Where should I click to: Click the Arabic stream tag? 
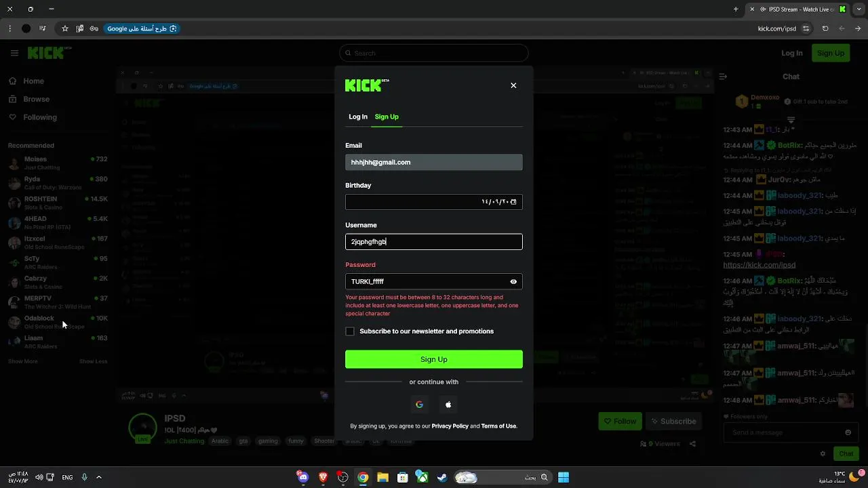[x=220, y=441]
